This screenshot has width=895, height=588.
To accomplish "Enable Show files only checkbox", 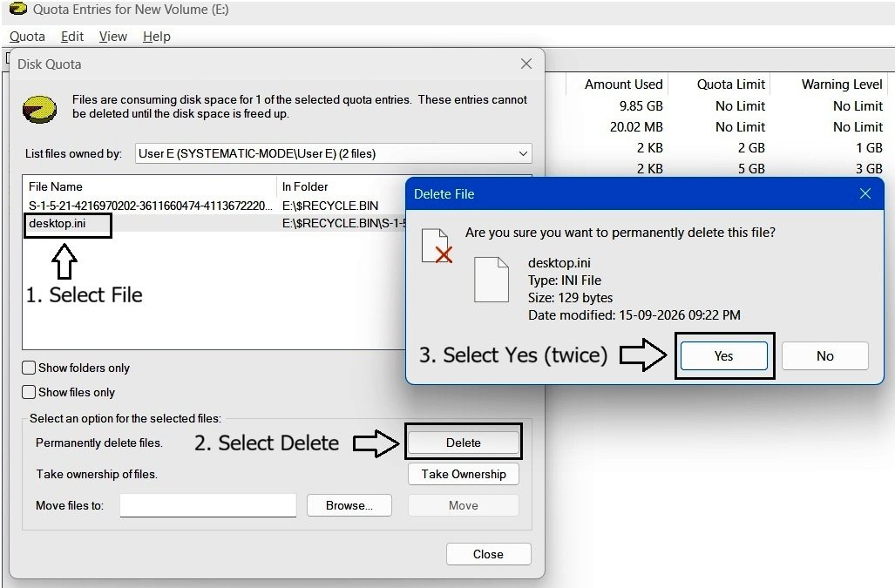I will 29,392.
